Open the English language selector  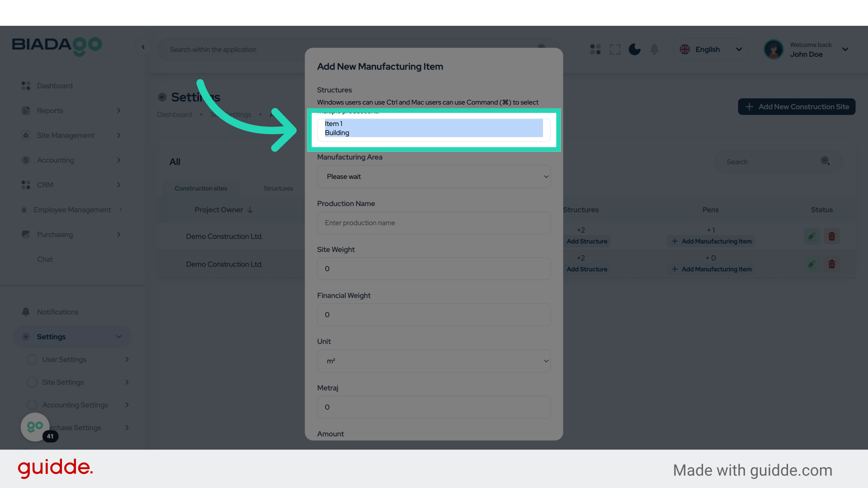[x=710, y=49]
